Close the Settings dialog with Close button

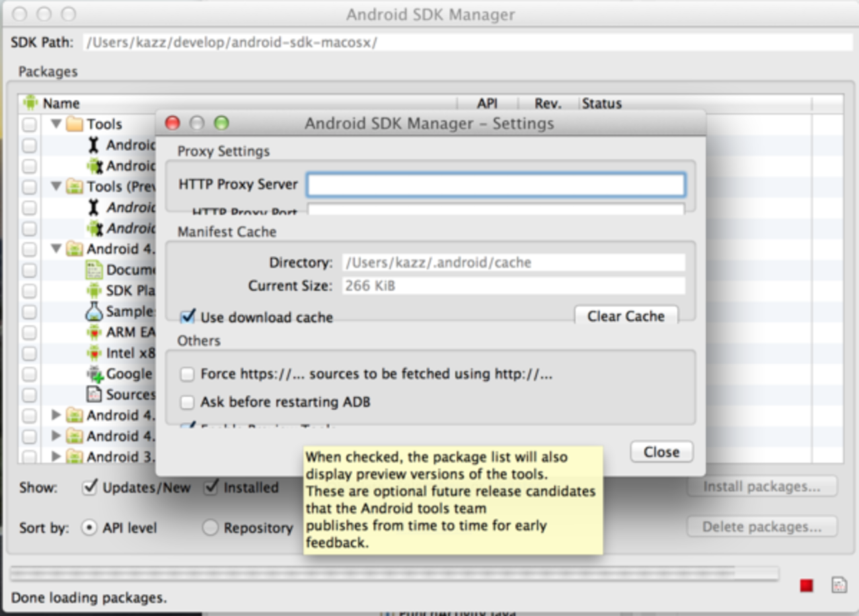661,452
